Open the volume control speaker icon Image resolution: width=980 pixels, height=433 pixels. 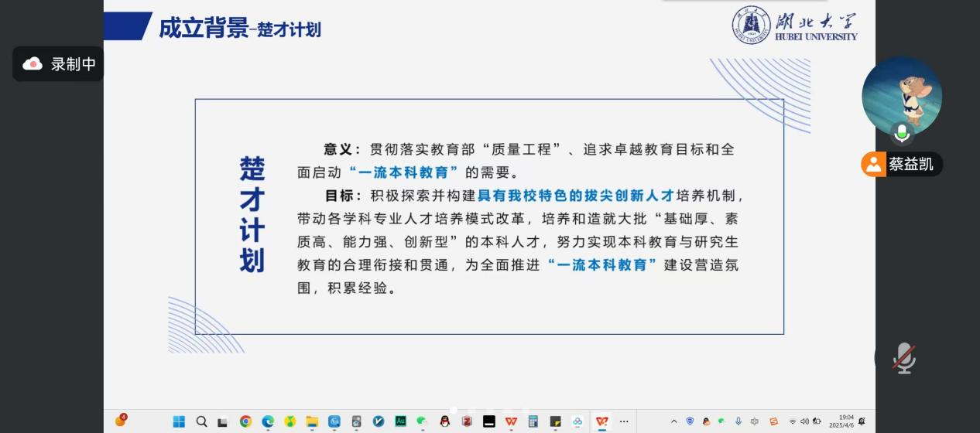coord(804,421)
